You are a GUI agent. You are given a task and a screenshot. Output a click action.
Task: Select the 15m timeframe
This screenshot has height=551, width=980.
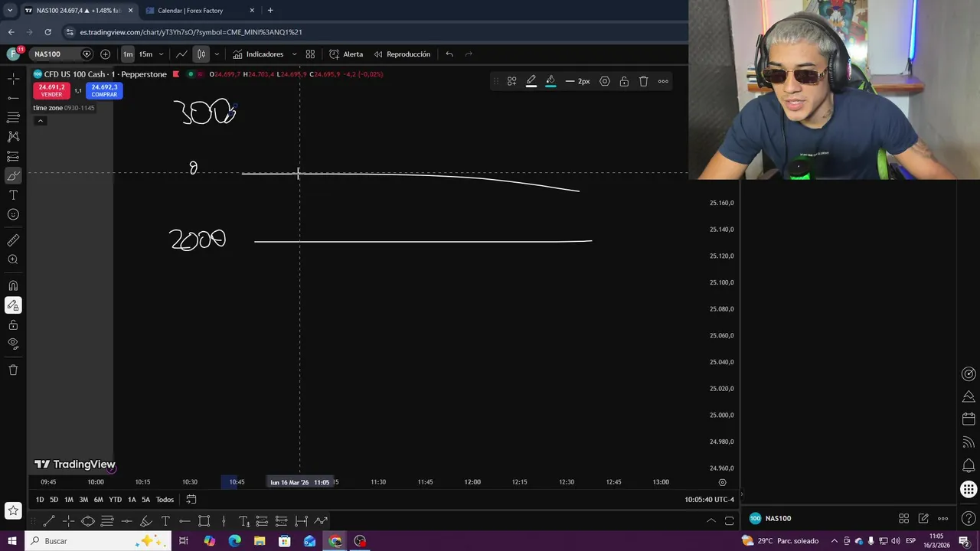pos(145,54)
